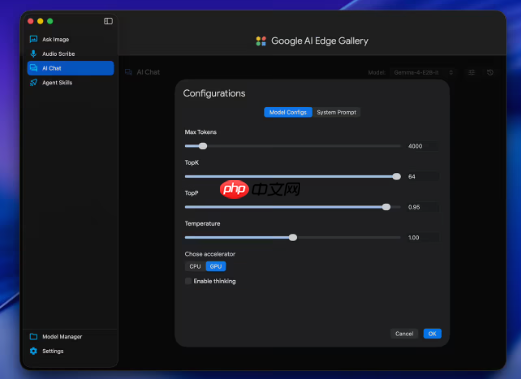521x379 pixels.
Task: Open the Model selection dropdown
Action: (x=423, y=72)
